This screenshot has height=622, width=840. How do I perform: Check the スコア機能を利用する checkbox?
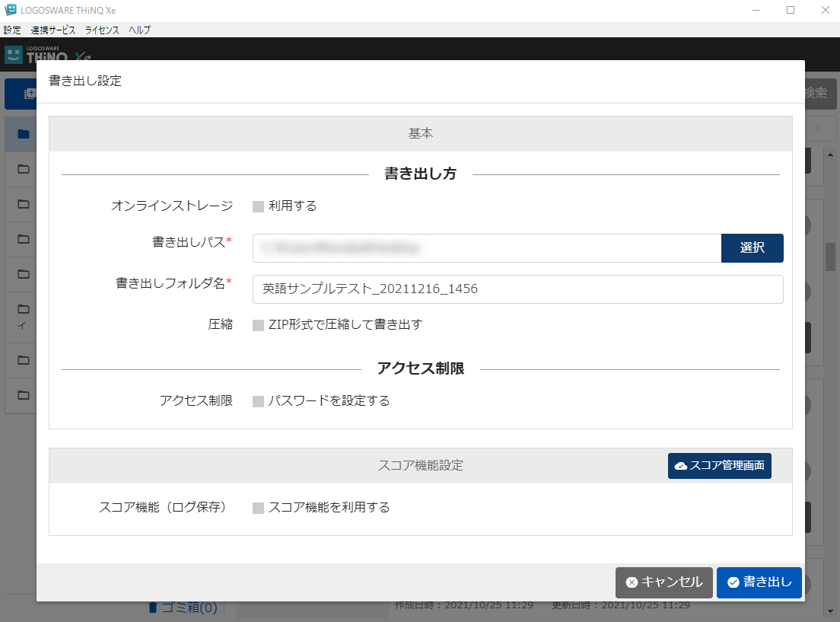pos(258,508)
